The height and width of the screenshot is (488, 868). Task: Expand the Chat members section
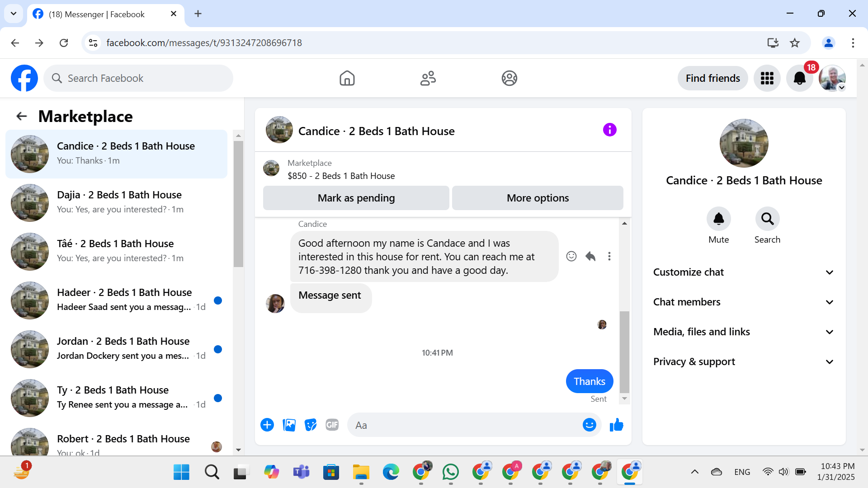(x=744, y=302)
